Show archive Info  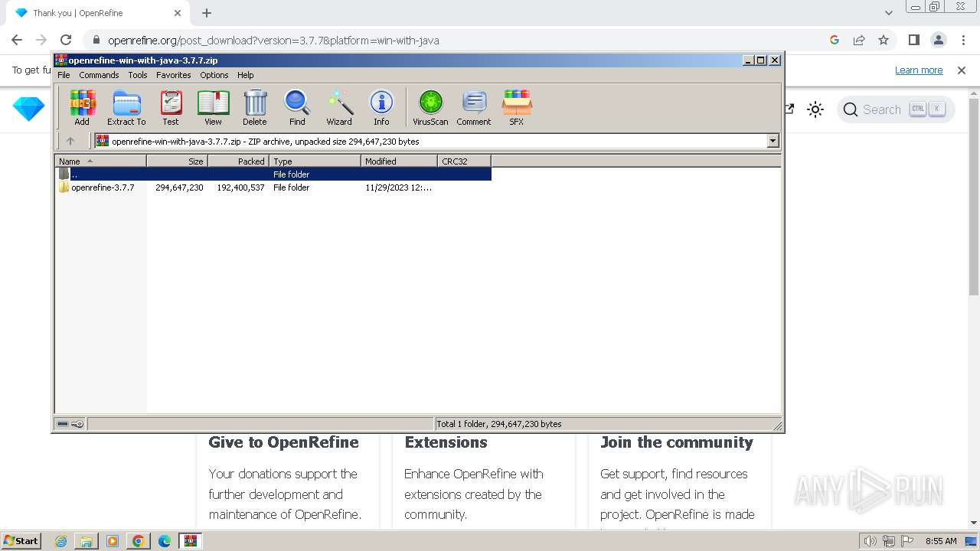coord(381,107)
